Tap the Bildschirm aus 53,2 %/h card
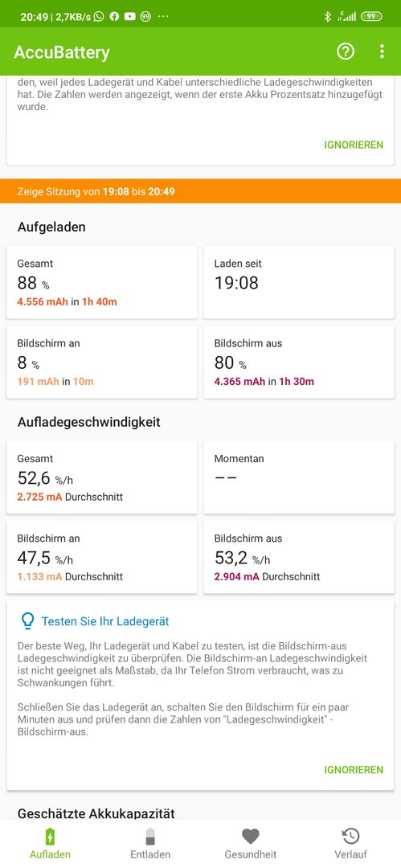This screenshot has width=401, height=868. pos(299,557)
